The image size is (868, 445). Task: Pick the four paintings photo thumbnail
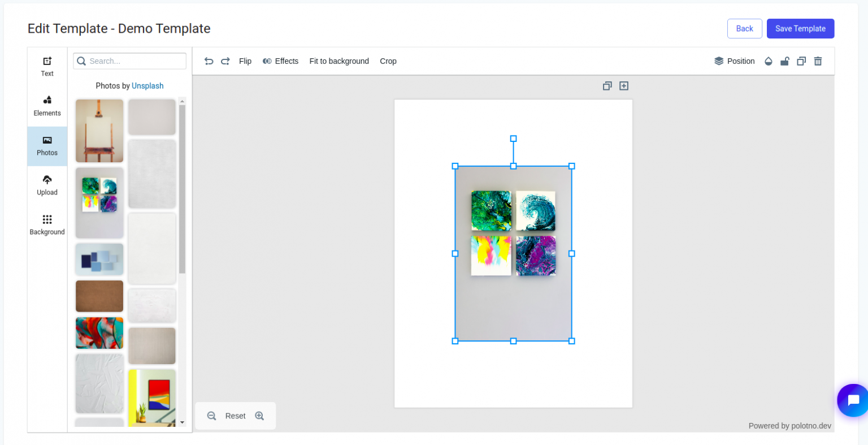tap(99, 203)
